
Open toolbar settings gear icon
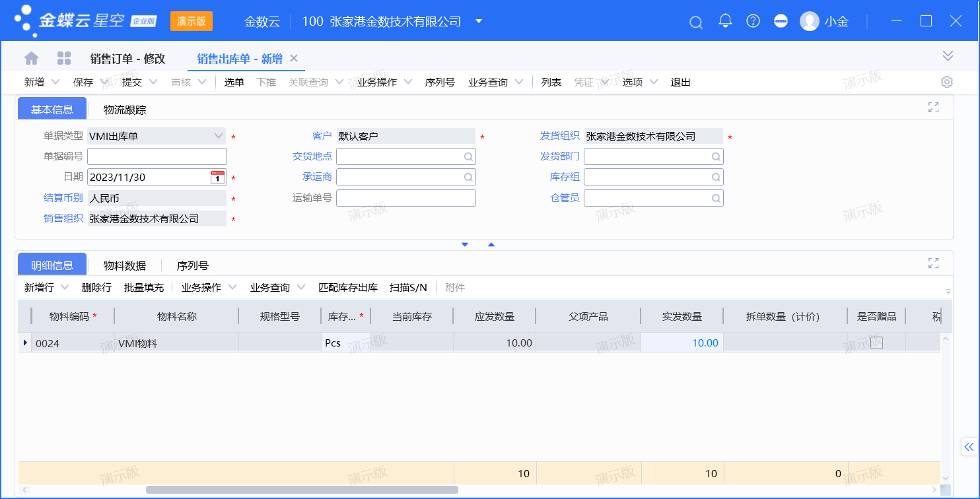click(x=947, y=82)
